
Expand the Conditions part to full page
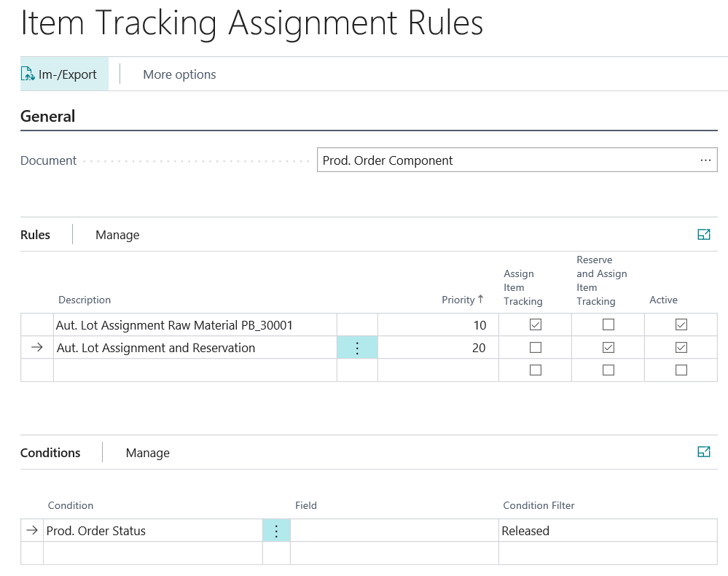tap(704, 451)
